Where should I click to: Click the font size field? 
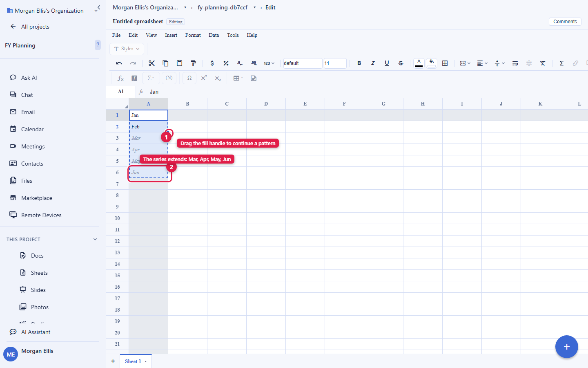[335, 63]
